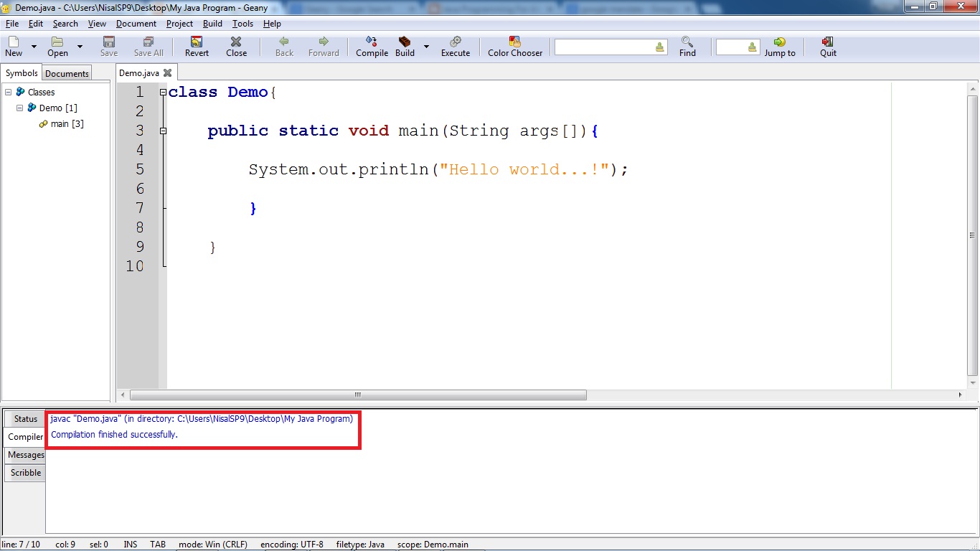
Task: Expand the Open recent files dropdown arrow
Action: point(80,47)
